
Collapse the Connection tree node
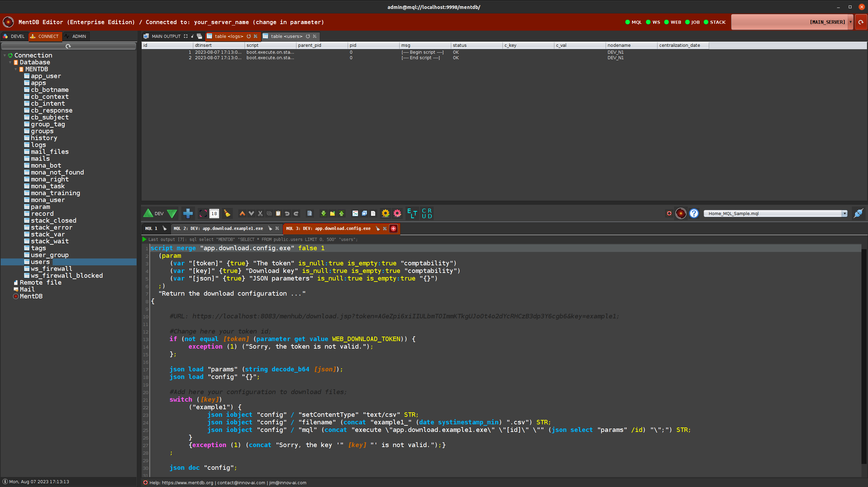coord(4,55)
